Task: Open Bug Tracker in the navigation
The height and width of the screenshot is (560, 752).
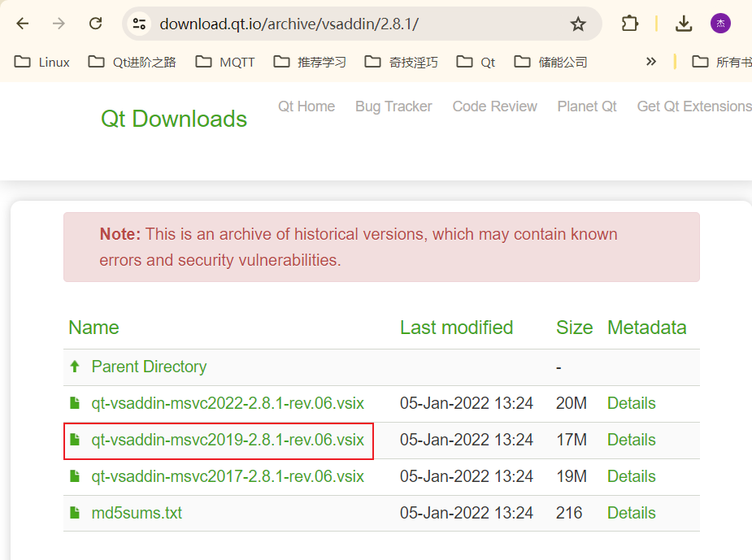Action: [x=393, y=106]
